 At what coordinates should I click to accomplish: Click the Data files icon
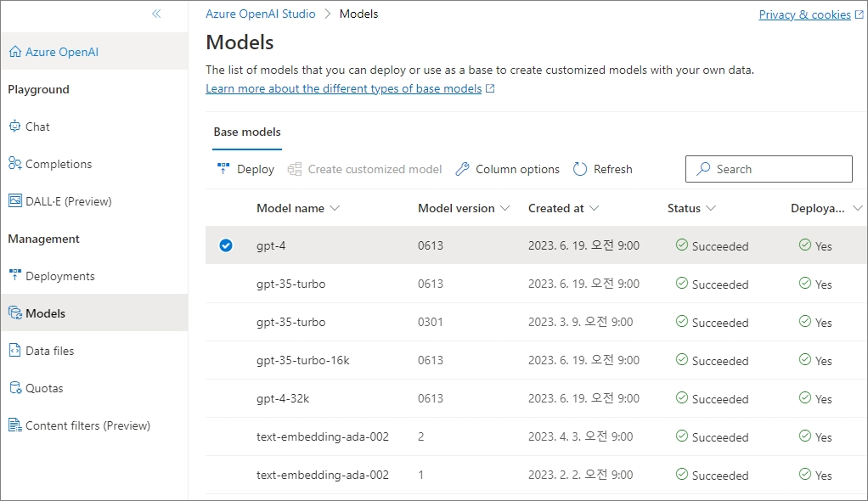[15, 350]
